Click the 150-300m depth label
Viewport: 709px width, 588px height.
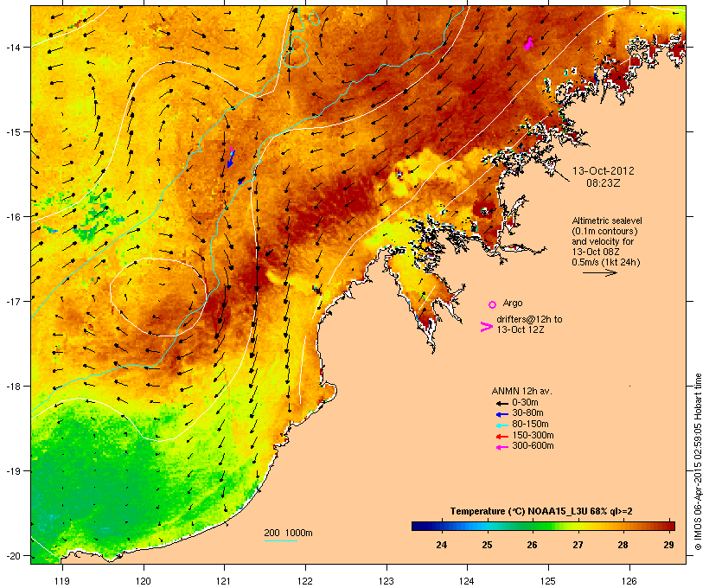pyautogui.click(x=533, y=435)
